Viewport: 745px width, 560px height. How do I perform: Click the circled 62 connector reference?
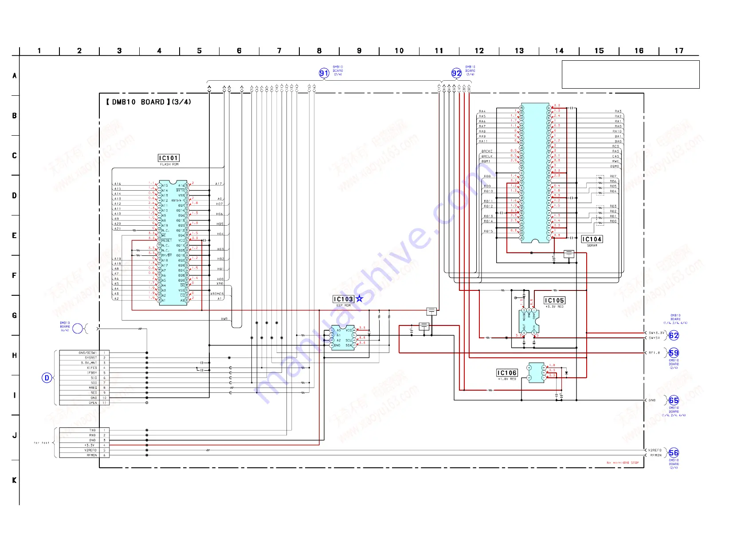pyautogui.click(x=674, y=336)
